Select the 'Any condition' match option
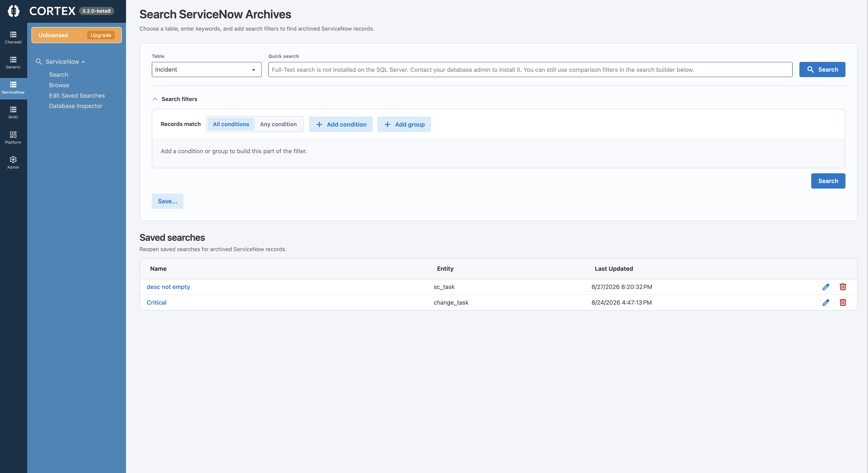868x473 pixels. click(278, 124)
